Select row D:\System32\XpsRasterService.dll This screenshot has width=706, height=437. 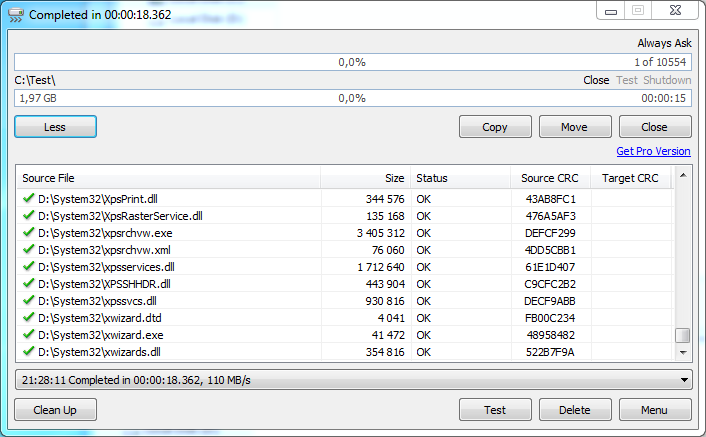345,216
